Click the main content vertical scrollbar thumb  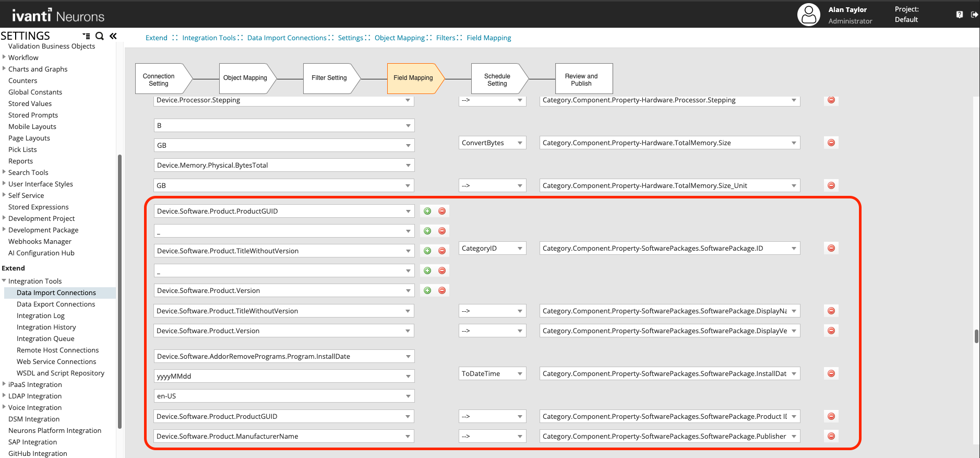[976, 336]
